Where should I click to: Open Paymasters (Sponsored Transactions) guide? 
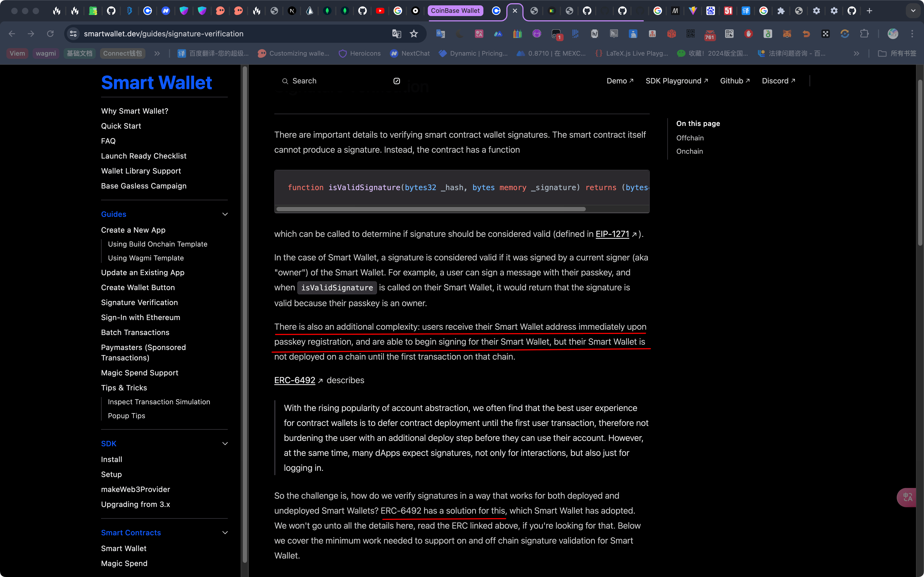point(144,353)
